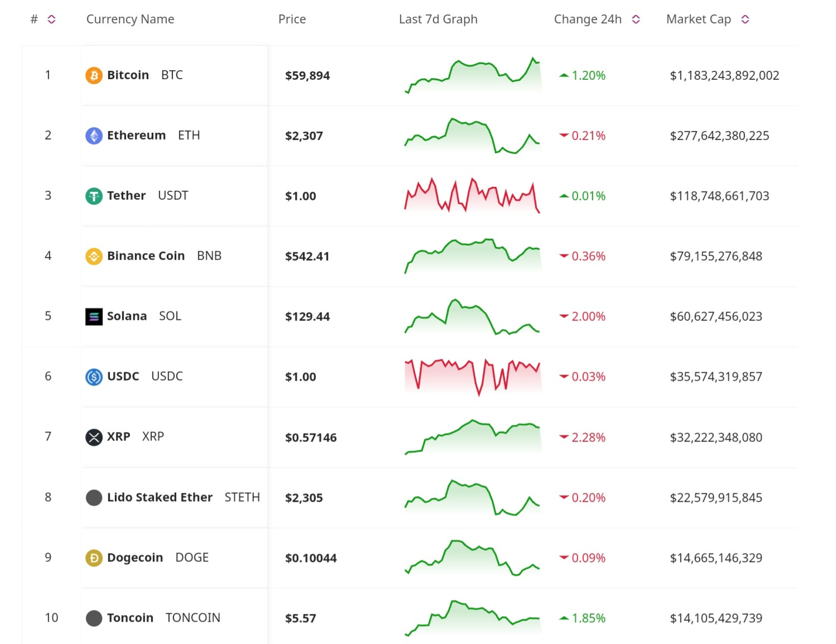Click XRP price $0.57146
Viewport: 836px width, 644px height.
click(x=311, y=438)
